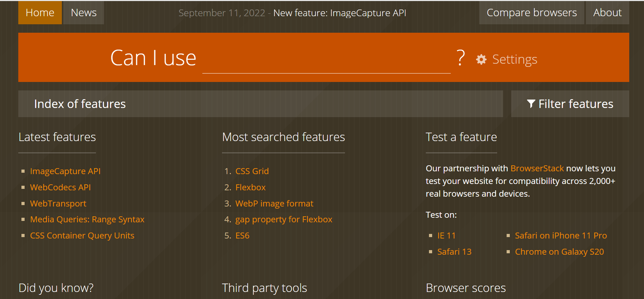Image resolution: width=644 pixels, height=299 pixels.
Task: Click the funnel icon in Filter features
Action: 531,104
